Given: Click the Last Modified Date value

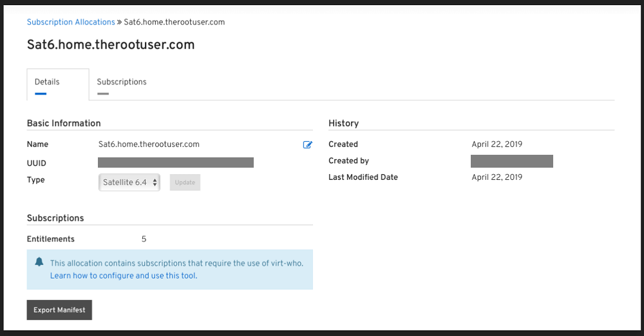Looking at the screenshot, I should [497, 177].
